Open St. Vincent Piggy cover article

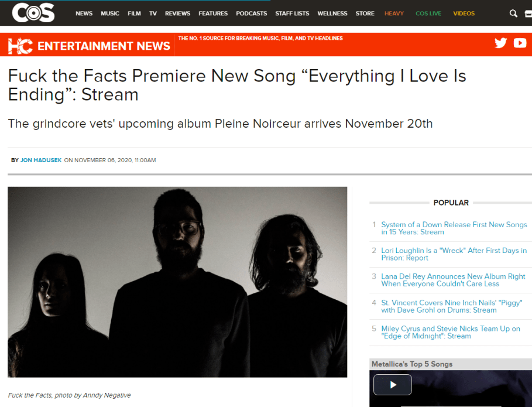tap(452, 306)
